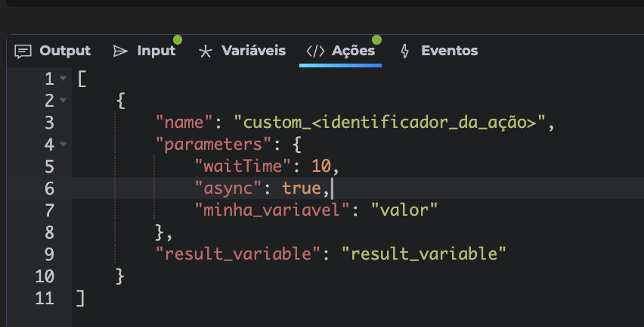
Task: Click the green dot on Input tab
Action: pos(178,39)
